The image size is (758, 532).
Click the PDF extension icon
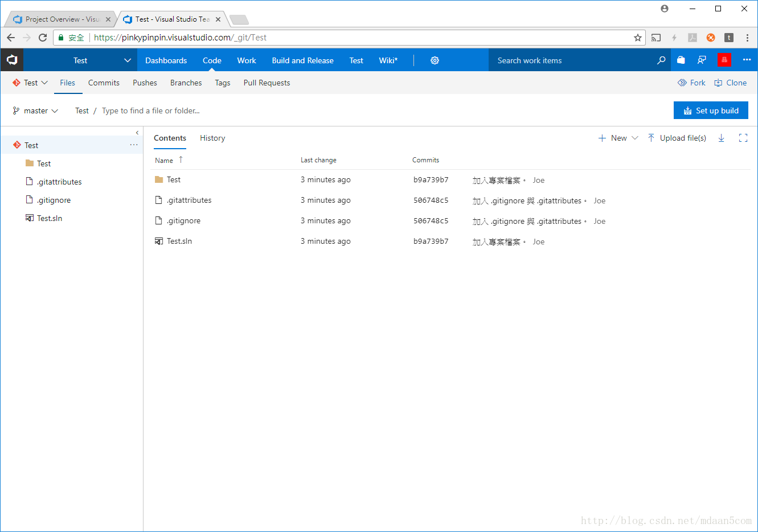693,38
